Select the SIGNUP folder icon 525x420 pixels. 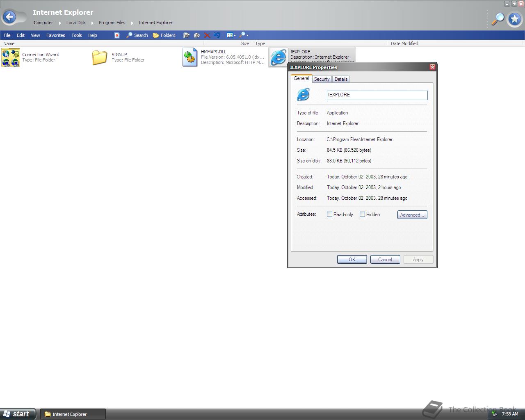pyautogui.click(x=100, y=57)
